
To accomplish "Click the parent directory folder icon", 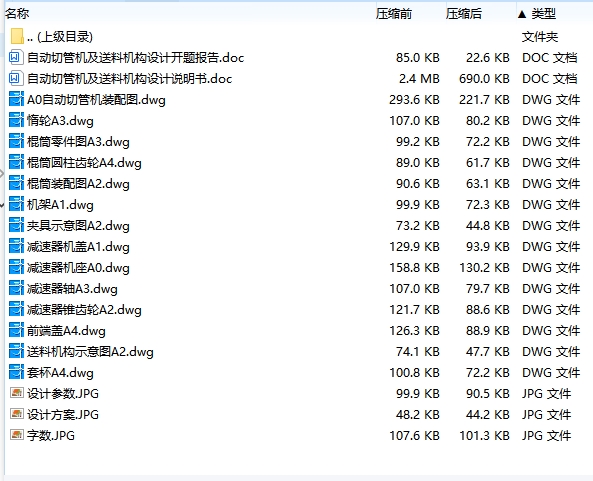I will [17, 36].
